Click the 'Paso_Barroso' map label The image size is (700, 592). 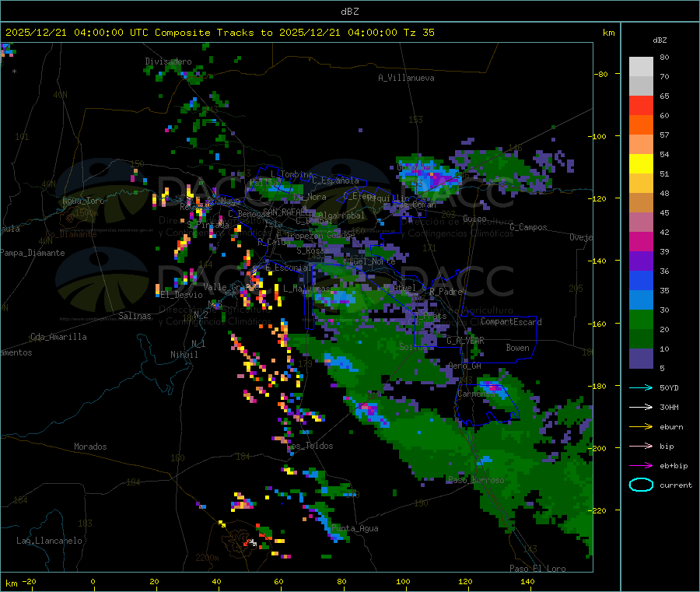(476, 480)
